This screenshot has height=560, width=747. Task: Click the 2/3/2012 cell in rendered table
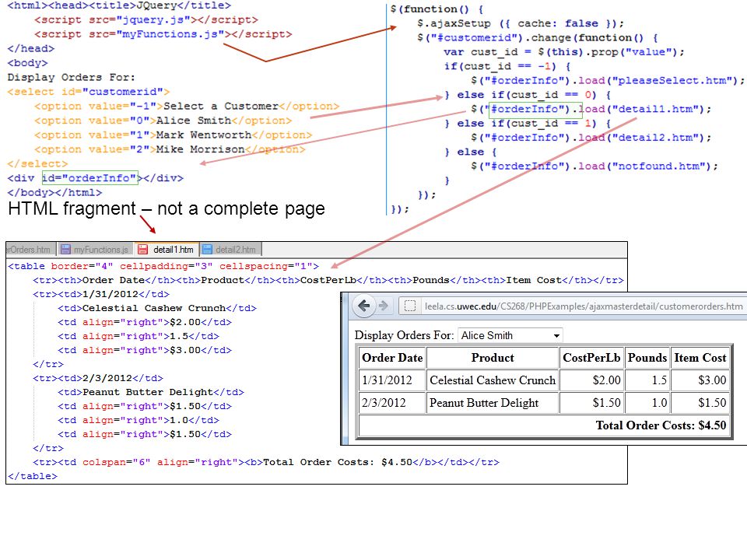(x=392, y=403)
